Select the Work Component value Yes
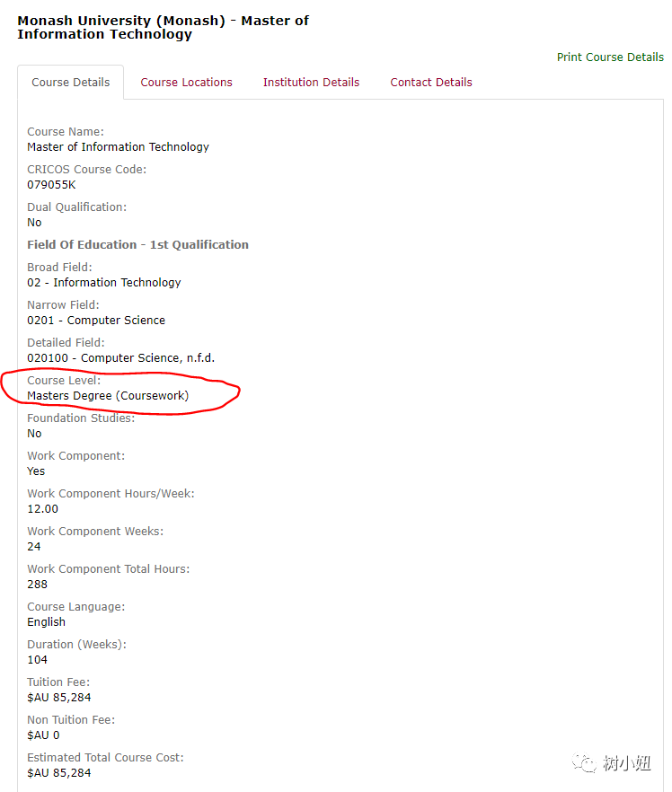672x792 pixels. [x=36, y=471]
